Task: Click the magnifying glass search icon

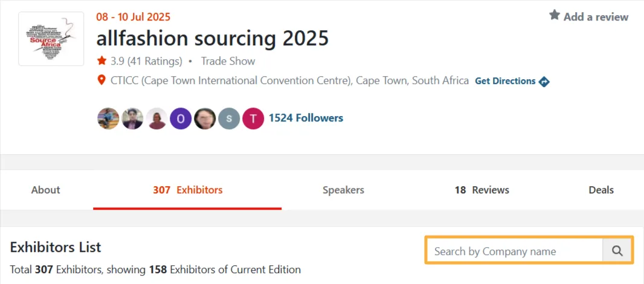Action: click(x=617, y=251)
